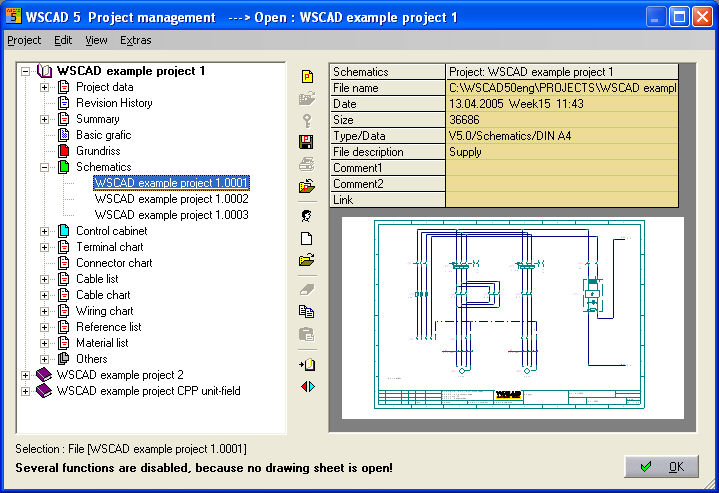Expand the WSCAD example project CPP unit-field node
This screenshot has width=719, height=493.
[x=26, y=391]
